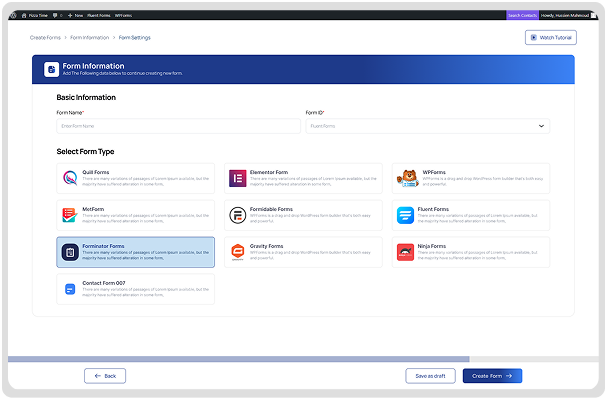Click the right arrow in Create Form
The width and height of the screenshot is (607, 400).
[509, 376]
